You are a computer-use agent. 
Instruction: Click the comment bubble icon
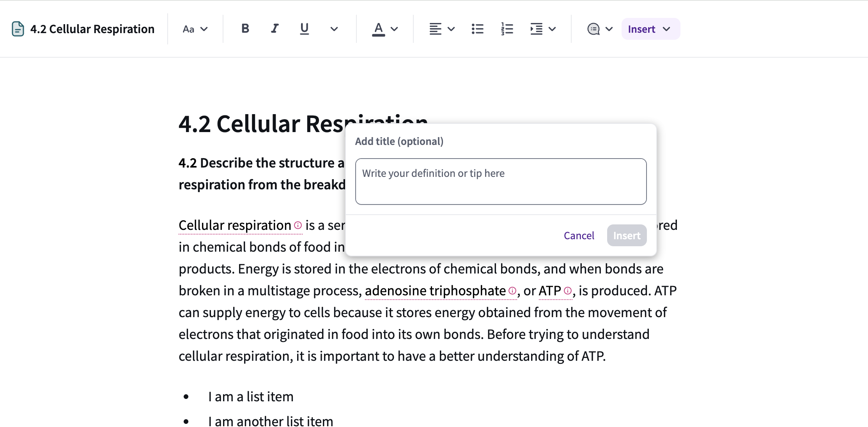(593, 29)
